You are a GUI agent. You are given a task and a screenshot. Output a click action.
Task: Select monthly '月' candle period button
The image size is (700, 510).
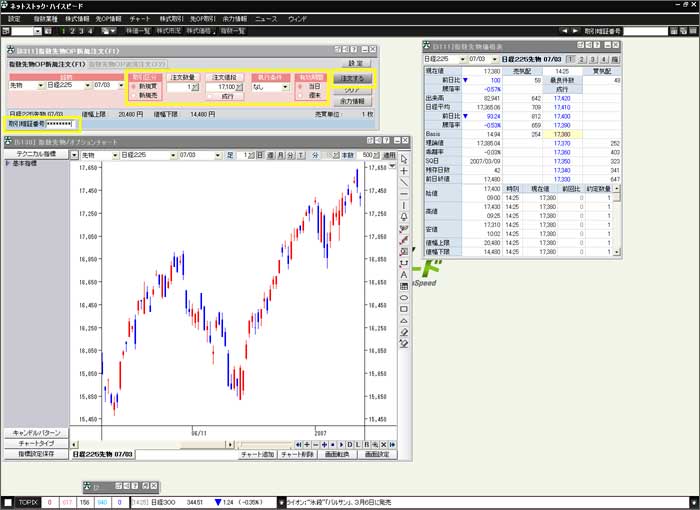[x=280, y=155]
